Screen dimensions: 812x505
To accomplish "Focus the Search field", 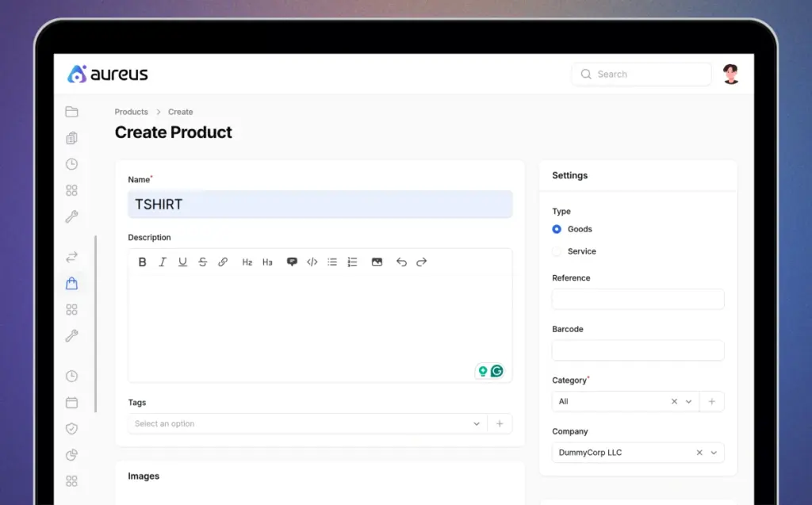I will tap(642, 74).
